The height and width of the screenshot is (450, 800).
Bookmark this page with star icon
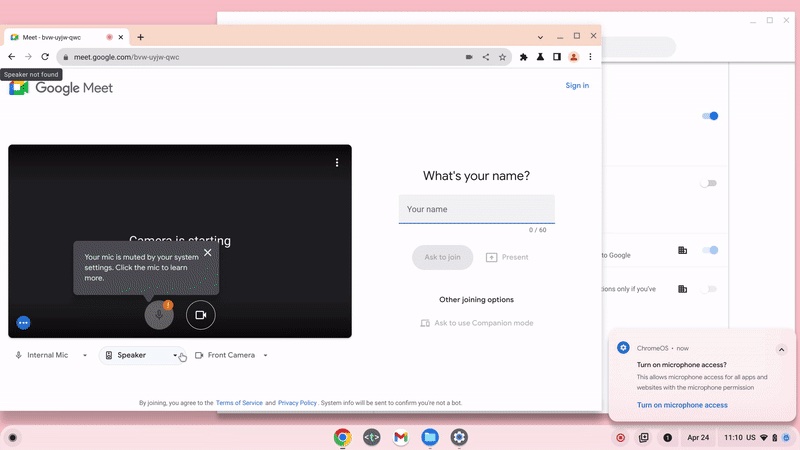pos(503,57)
